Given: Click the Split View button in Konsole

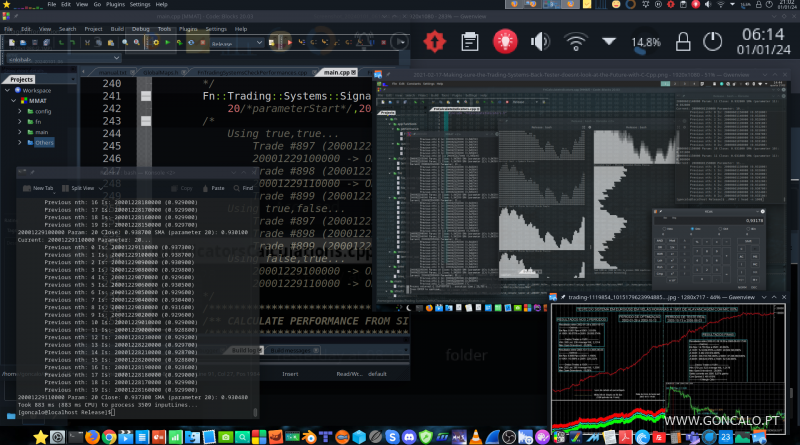Looking at the screenshot, I should click(x=79, y=187).
